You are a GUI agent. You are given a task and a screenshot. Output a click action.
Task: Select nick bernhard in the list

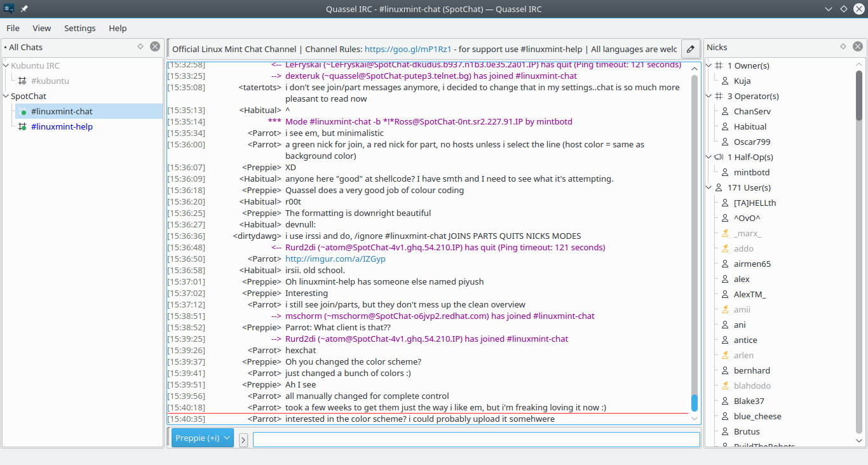click(x=752, y=370)
